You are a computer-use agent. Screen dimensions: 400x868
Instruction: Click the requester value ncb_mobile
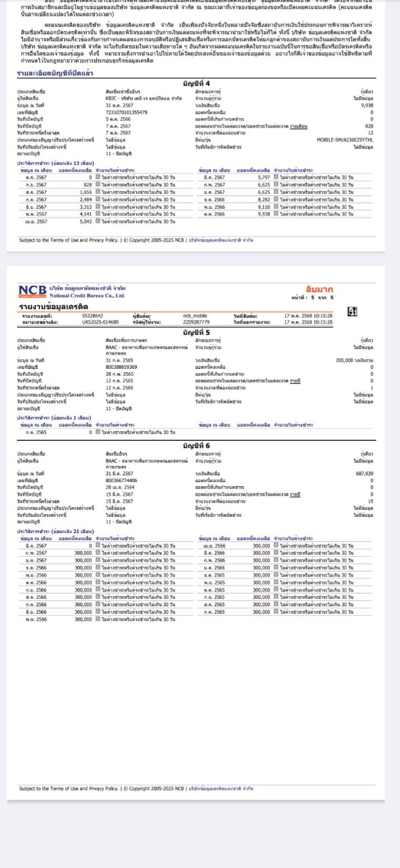pos(197,315)
